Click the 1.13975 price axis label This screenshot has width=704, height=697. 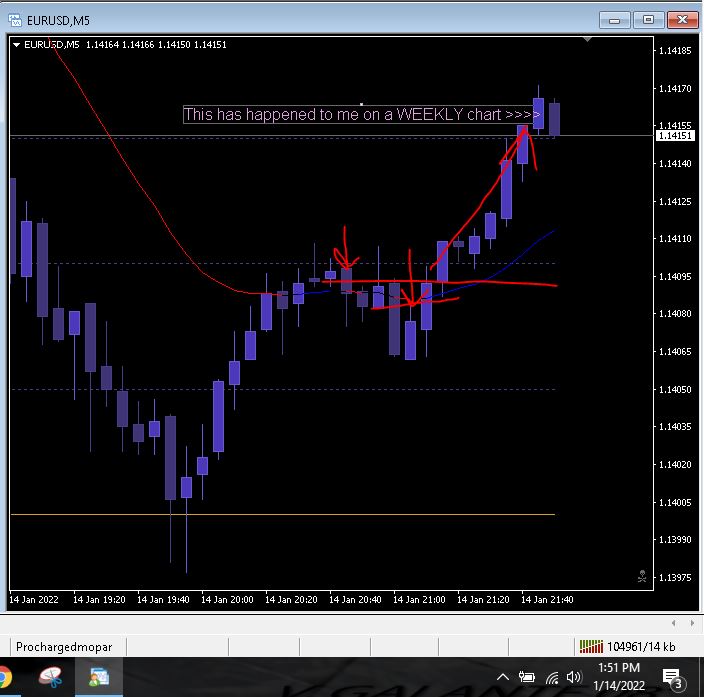[675, 577]
